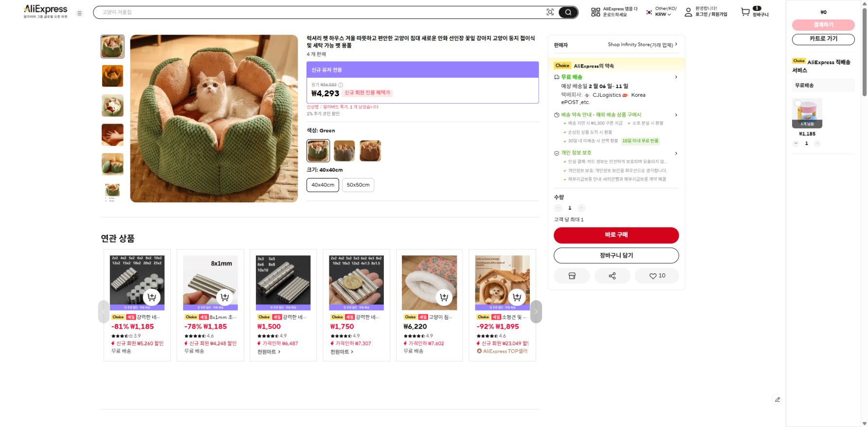Expand the 무료 배송 shipping details chevron

[x=676, y=77]
